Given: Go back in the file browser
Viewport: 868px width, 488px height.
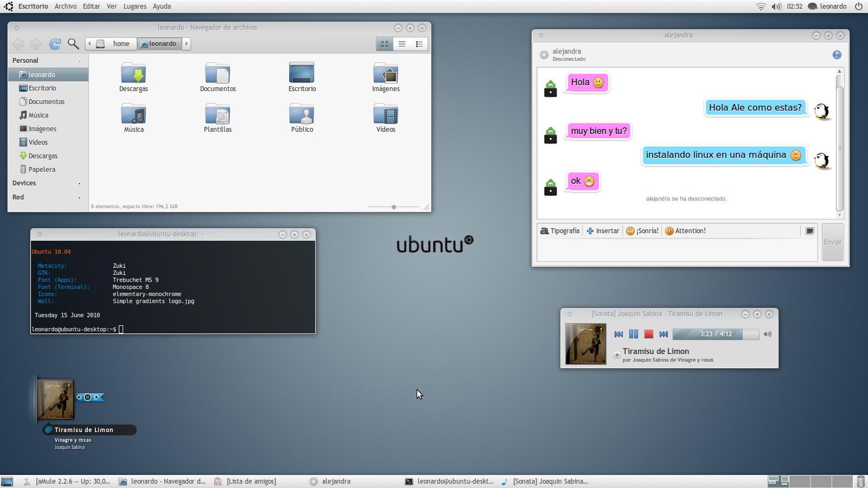Looking at the screenshot, I should click(18, 44).
